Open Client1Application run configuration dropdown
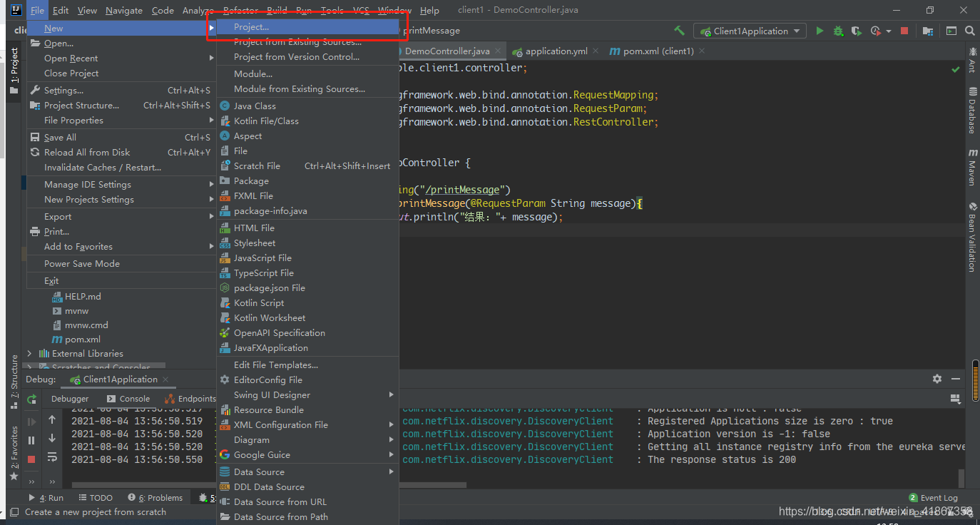The image size is (980, 525). [x=751, y=31]
